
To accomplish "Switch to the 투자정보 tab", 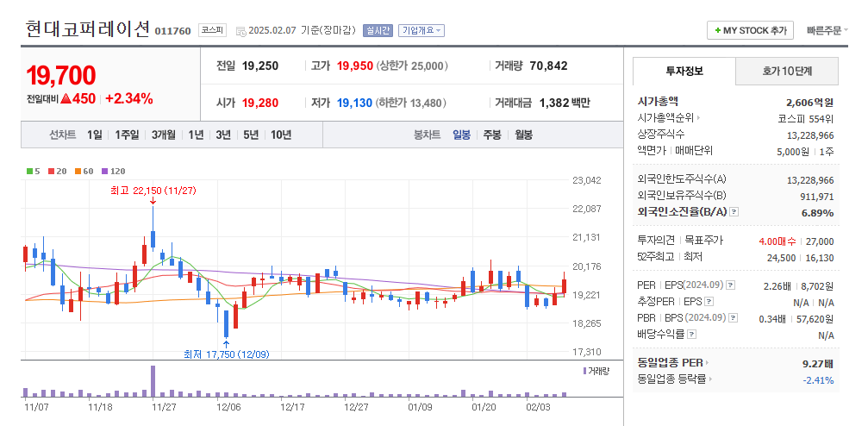I will pyautogui.click(x=684, y=71).
